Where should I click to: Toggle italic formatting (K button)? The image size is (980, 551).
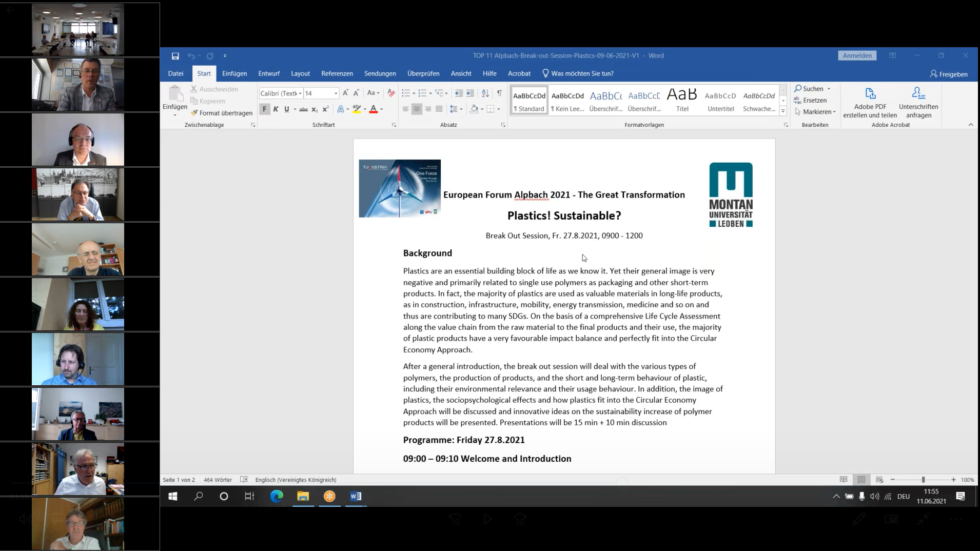pyautogui.click(x=276, y=109)
